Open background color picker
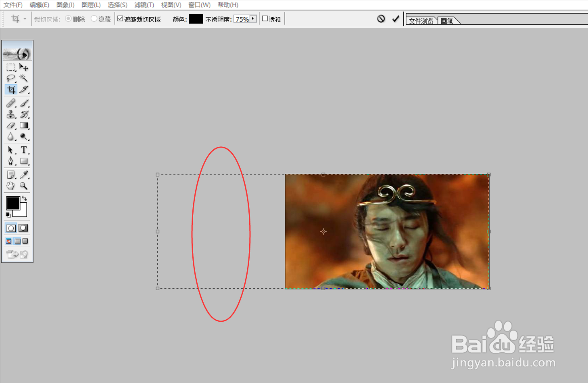 [23, 212]
